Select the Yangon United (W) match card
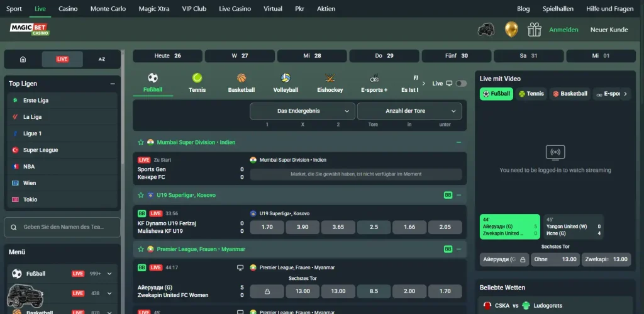Screen dimensions: 644x314 point(574,227)
